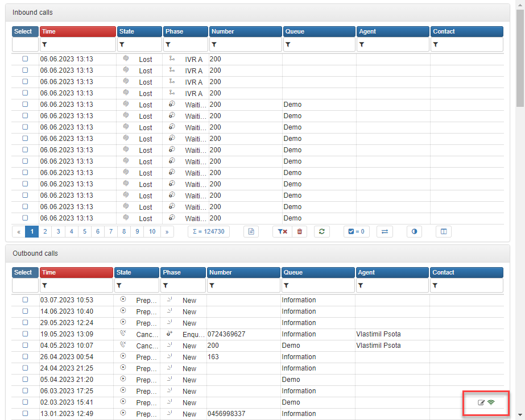The width and height of the screenshot is (525, 420).
Task: Click the export document icon in Inbound toolbar
Action: [251, 231]
